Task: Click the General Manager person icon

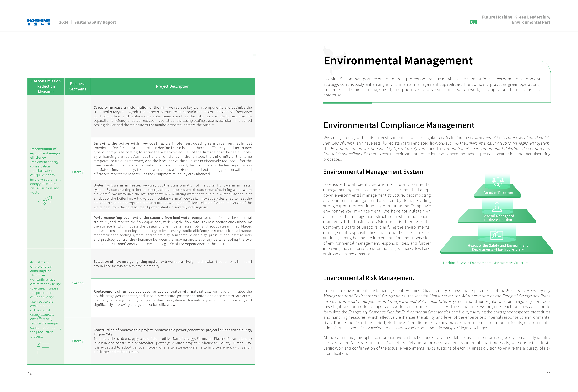Action: [497, 207]
